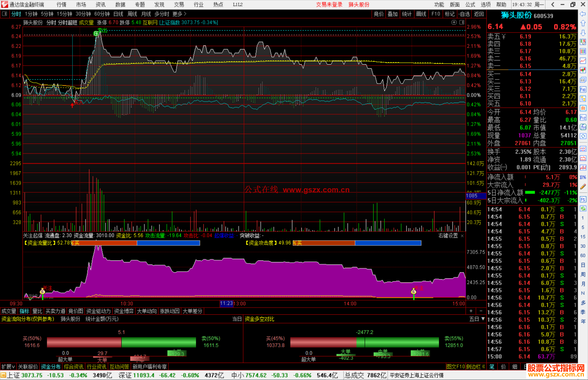Open the f(x) formula icon
Viewport: 588px width, 380px height.
[x=583, y=127]
